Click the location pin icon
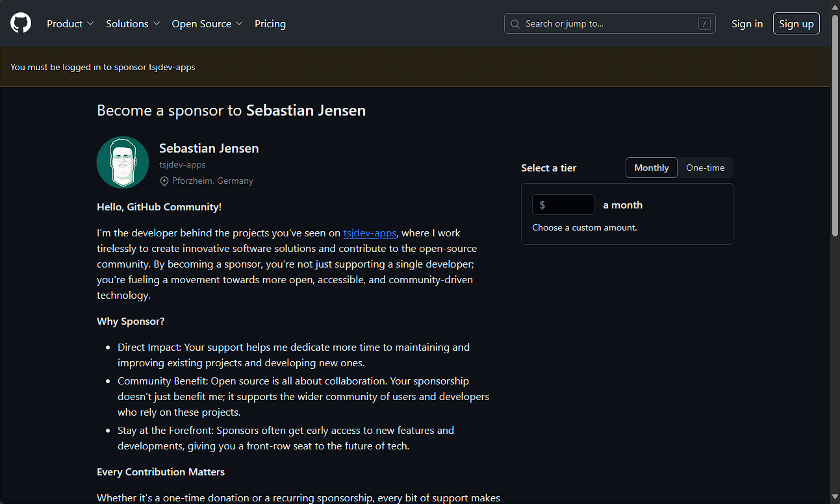The width and height of the screenshot is (840, 504). pyautogui.click(x=164, y=181)
